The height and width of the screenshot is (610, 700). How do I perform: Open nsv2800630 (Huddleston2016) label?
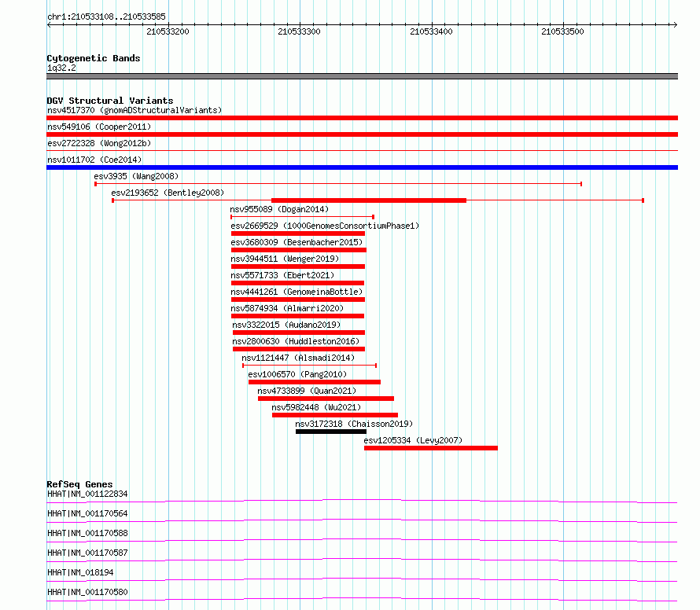click(296, 341)
